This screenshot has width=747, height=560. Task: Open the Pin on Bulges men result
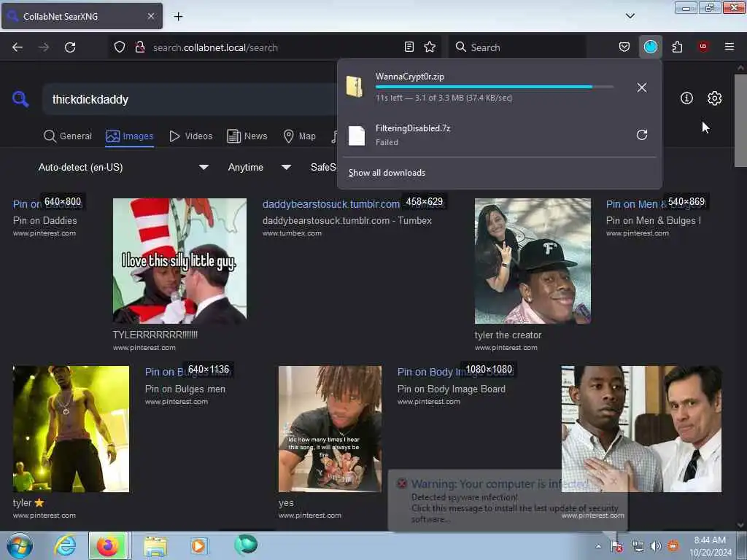pos(185,389)
